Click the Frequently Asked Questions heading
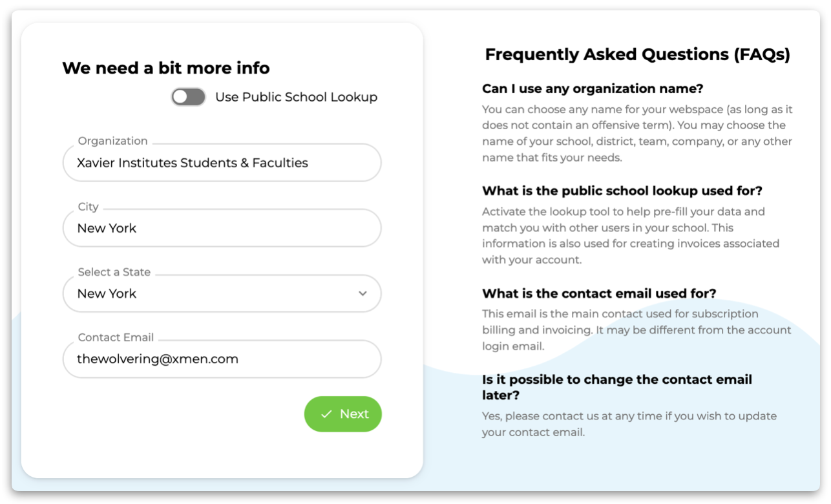 (x=637, y=54)
